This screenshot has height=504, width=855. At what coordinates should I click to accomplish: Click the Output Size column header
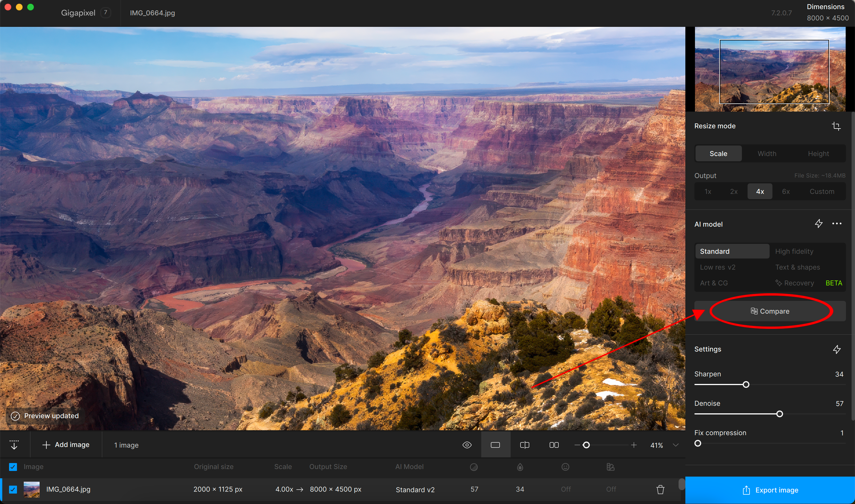(328, 467)
